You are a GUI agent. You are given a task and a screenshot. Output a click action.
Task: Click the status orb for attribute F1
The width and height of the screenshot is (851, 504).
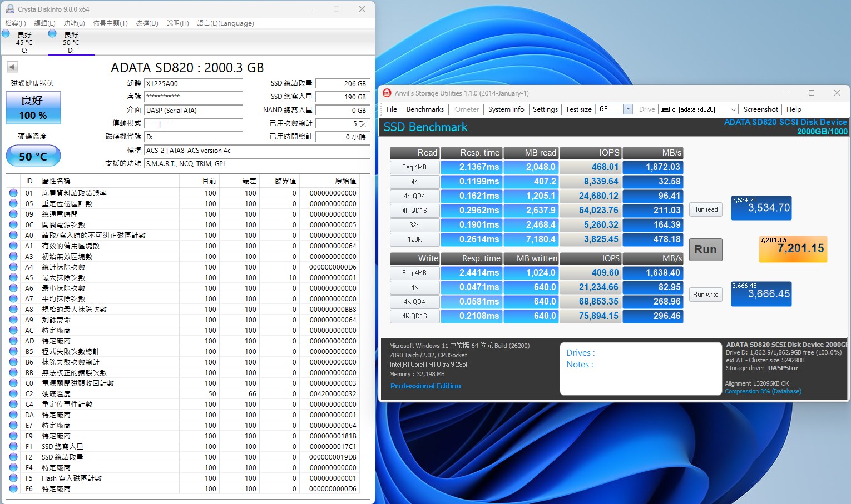[13, 446]
